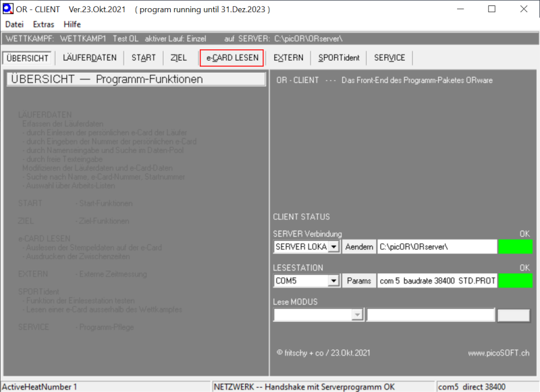The width and height of the screenshot is (540, 392).
Task: Open the Hilfe menu
Action: pos(72,24)
